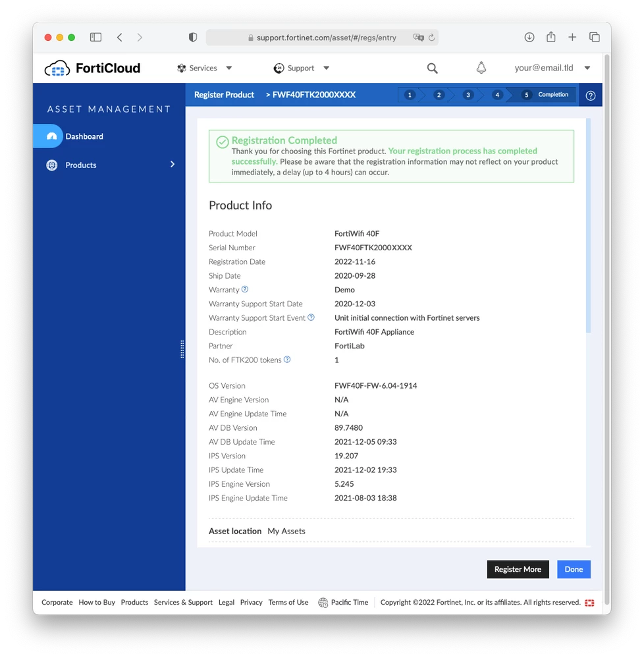Go to registration step 1

410,95
